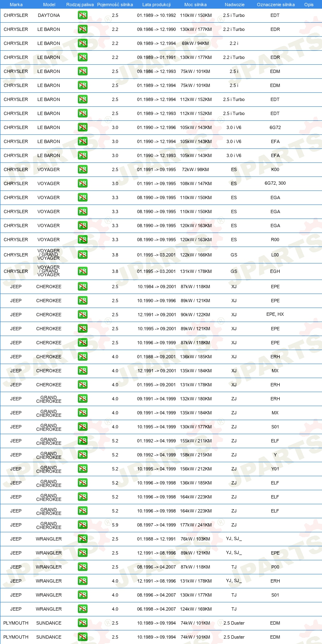The height and width of the screenshot is (644, 322).
Task: Click the 177kW / 241KM power cell
Action: 196,525
